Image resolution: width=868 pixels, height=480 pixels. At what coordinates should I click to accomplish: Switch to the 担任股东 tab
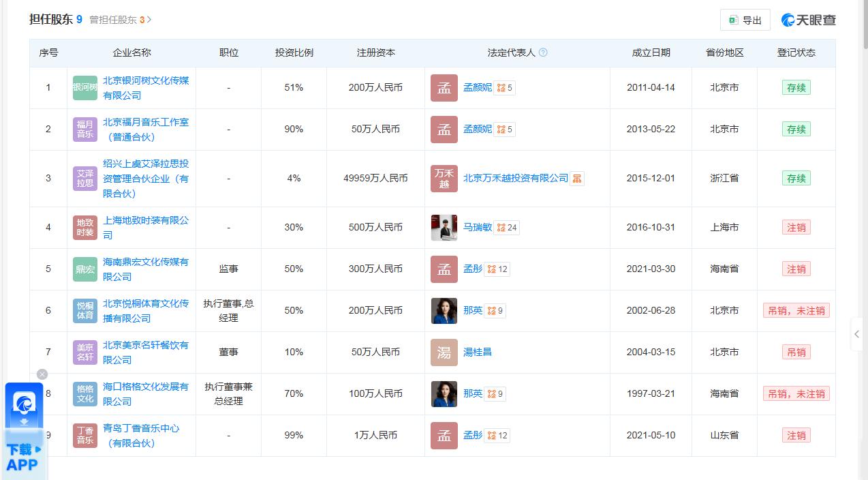[x=55, y=20]
